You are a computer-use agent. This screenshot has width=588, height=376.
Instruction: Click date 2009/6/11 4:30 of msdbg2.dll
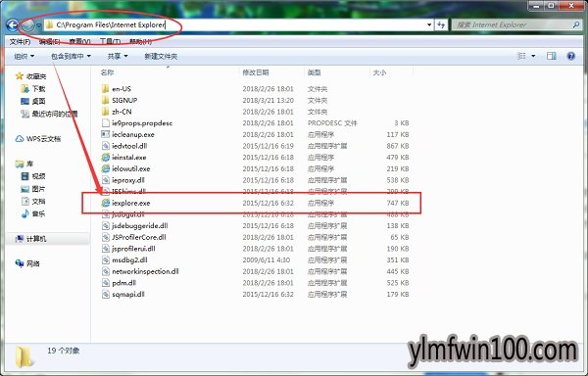coord(266,260)
